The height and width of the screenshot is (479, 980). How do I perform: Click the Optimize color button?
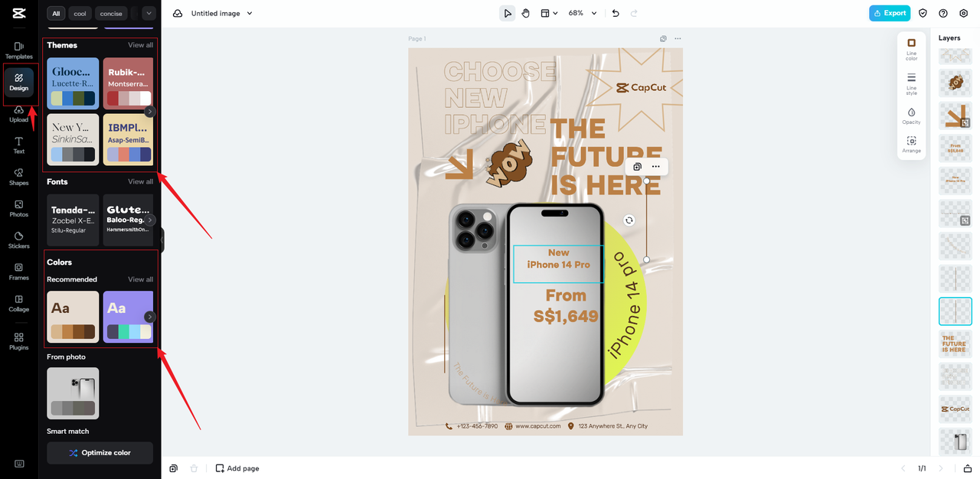tap(100, 453)
